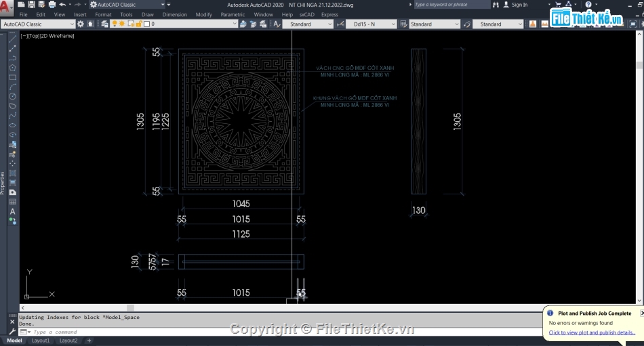The height and width of the screenshot is (346, 644).
Task: Click the Text Style icon
Action: 277,24
